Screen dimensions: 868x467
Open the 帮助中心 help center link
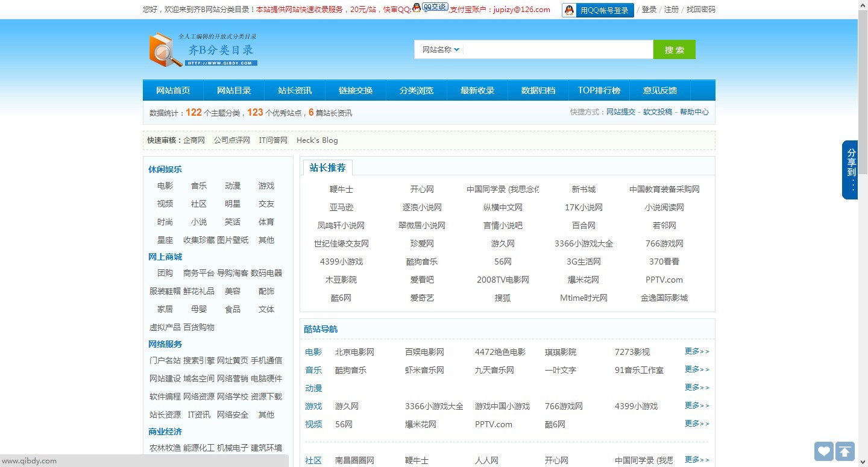694,111
